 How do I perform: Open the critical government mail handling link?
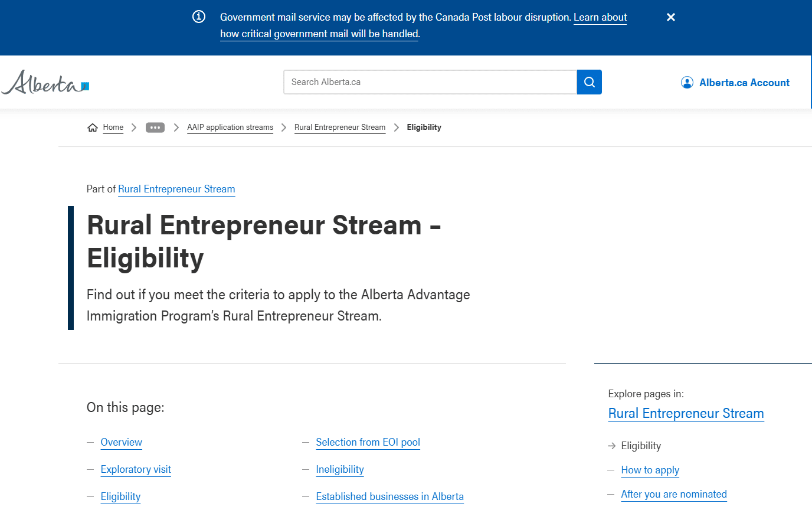[x=319, y=34]
